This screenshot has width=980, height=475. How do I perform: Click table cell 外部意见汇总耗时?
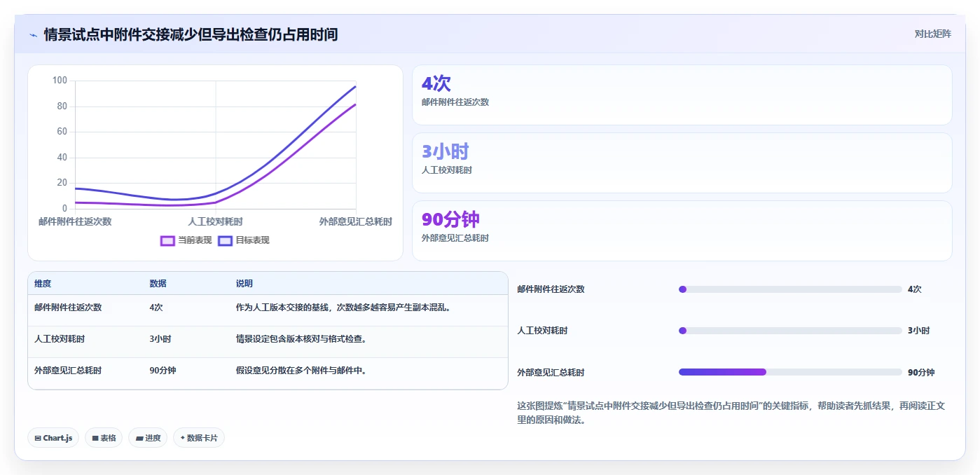tap(68, 370)
